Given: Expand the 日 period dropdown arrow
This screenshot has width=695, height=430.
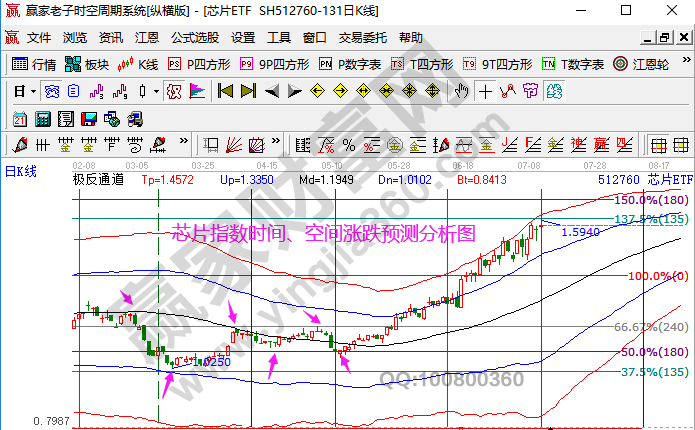Looking at the screenshot, I should click(33, 91).
